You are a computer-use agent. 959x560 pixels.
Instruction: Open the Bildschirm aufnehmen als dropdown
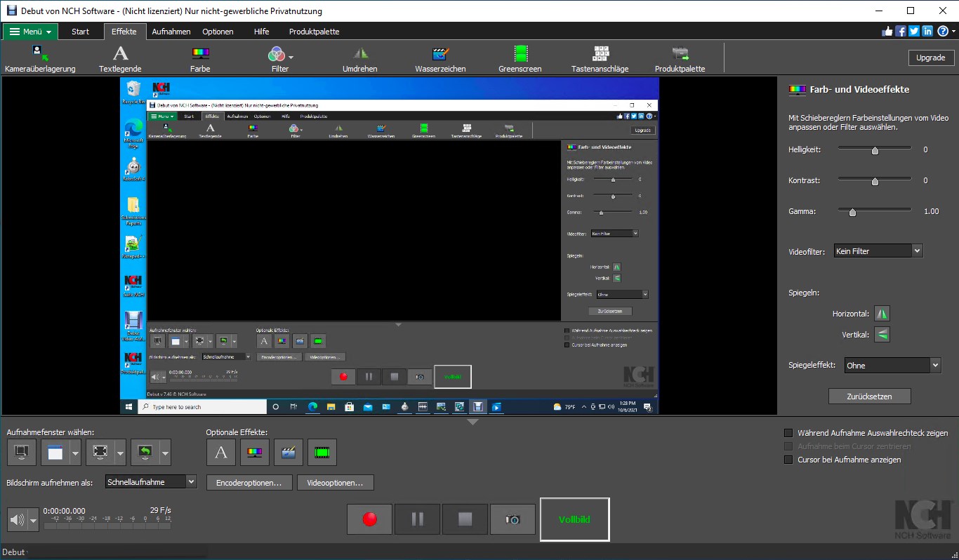tap(151, 482)
